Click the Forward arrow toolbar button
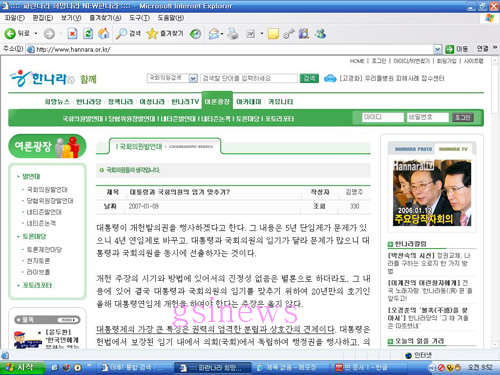 coord(49,34)
